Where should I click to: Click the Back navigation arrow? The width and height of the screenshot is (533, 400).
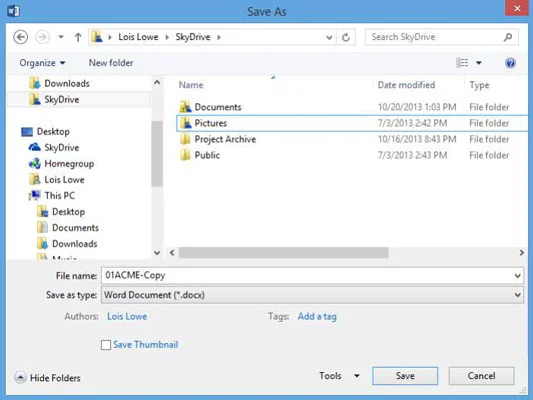coord(20,37)
